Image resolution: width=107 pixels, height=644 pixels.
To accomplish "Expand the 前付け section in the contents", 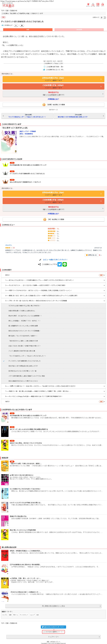I will click(53, 275).
